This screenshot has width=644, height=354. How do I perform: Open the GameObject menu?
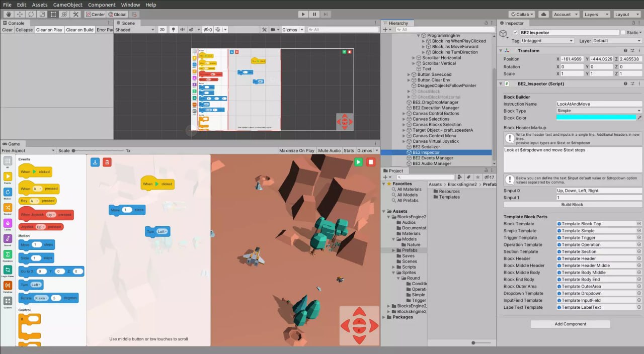pos(67,5)
